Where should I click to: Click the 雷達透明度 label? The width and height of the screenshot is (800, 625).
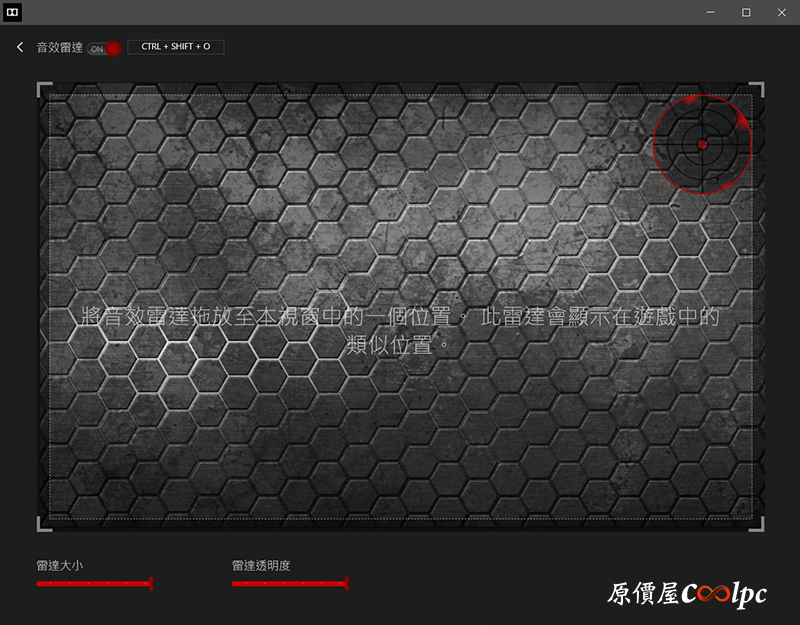[261, 565]
